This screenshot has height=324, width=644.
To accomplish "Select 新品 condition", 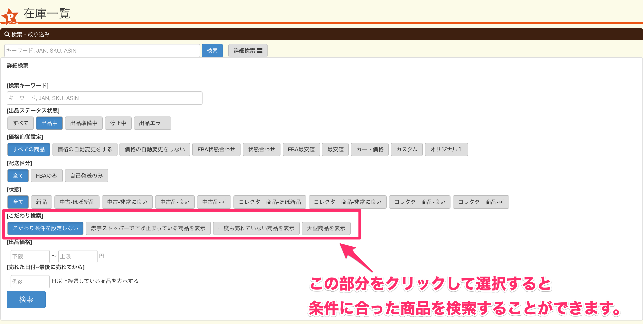I will click(42, 202).
